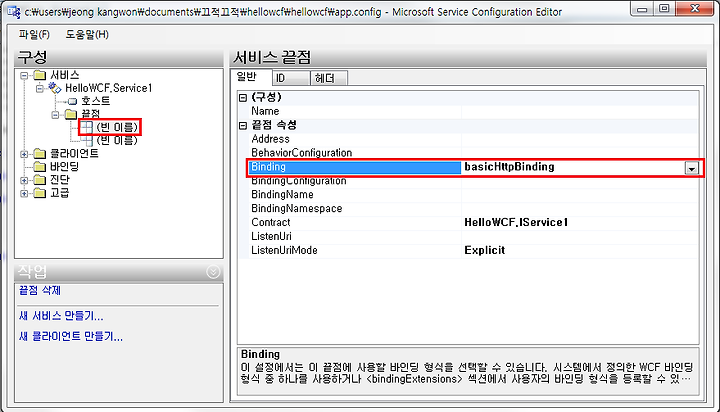Click the 고급 folder icon
The width and height of the screenshot is (720, 412).
coord(40,193)
